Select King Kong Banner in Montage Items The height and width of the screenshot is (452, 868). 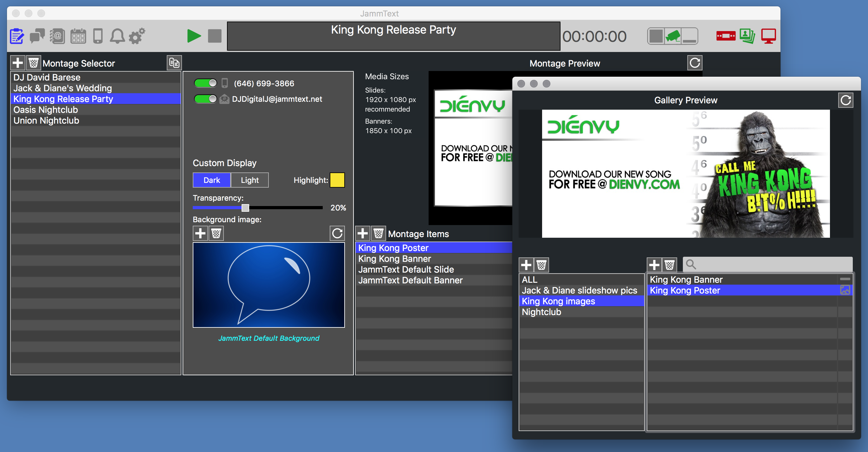(434, 259)
